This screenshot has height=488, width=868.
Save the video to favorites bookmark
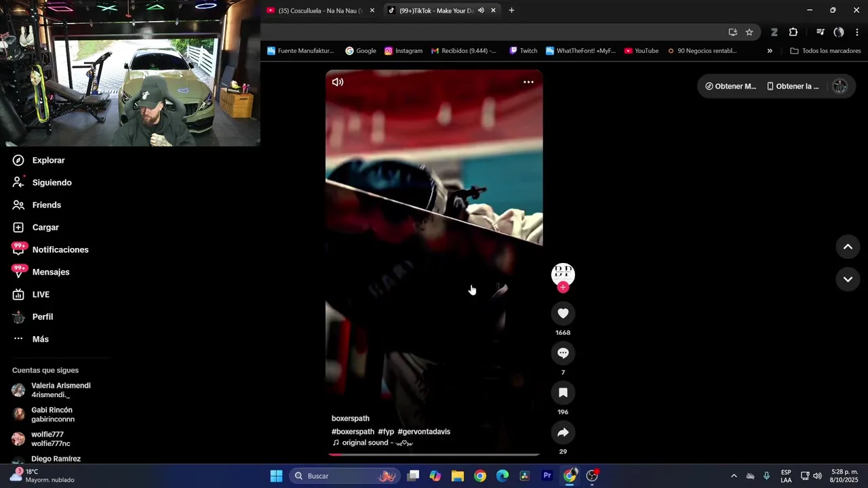coord(563,392)
